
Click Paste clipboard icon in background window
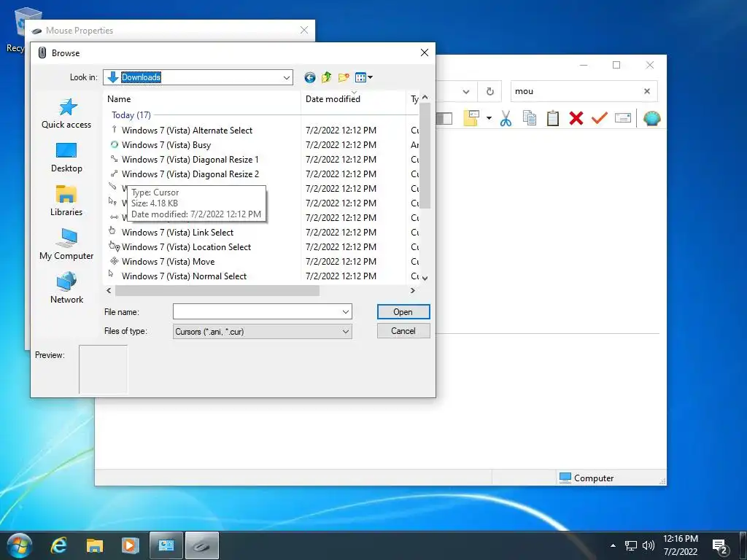coord(553,118)
